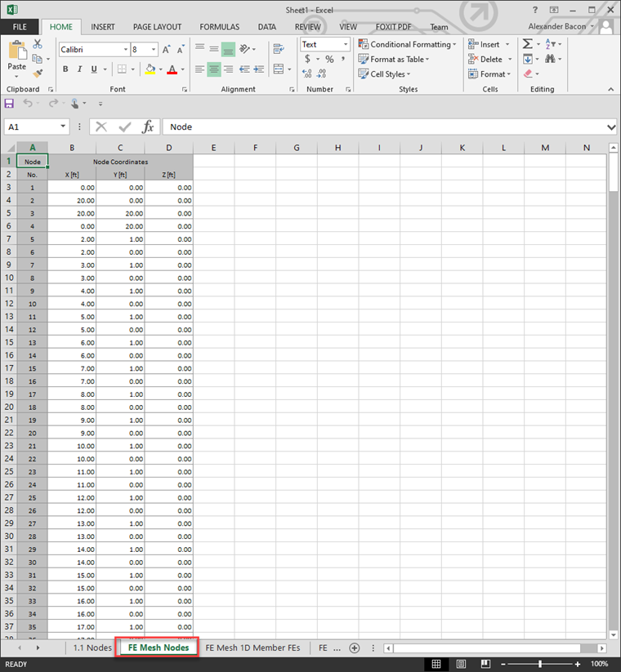The height and width of the screenshot is (672, 621).
Task: Open Cell Styles dropdown
Action: point(384,73)
